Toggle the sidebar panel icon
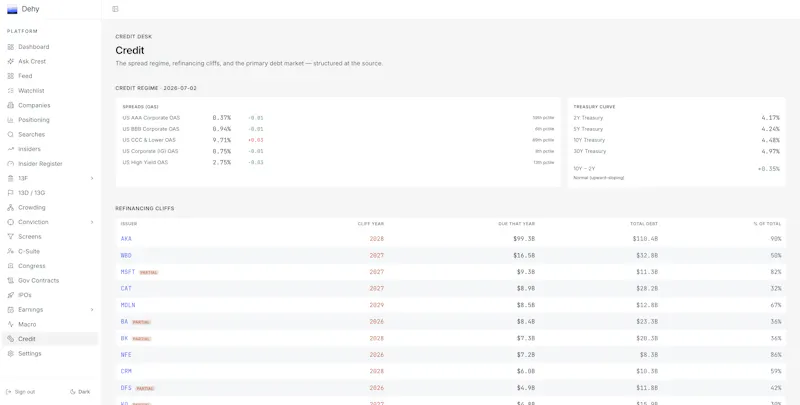The width and height of the screenshot is (800, 405). tap(115, 9)
